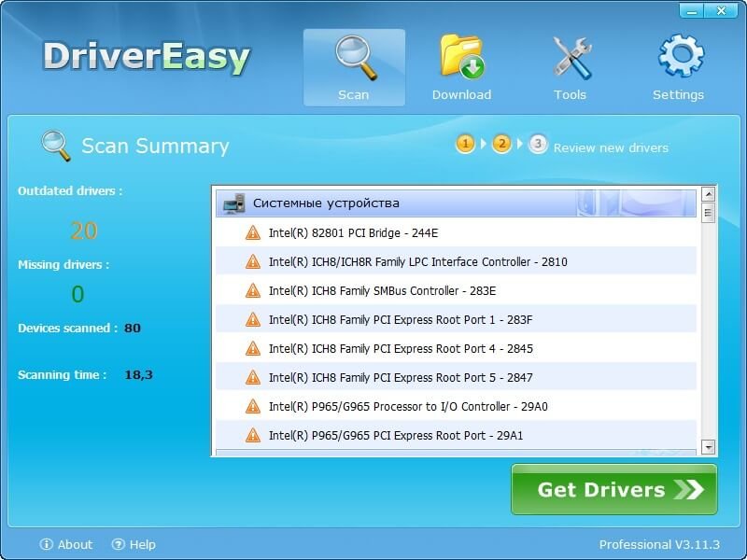Viewport: 747px width, 560px height.
Task: Select ICH8 Family PCI Express Root Port 5
Action: click(x=456, y=378)
